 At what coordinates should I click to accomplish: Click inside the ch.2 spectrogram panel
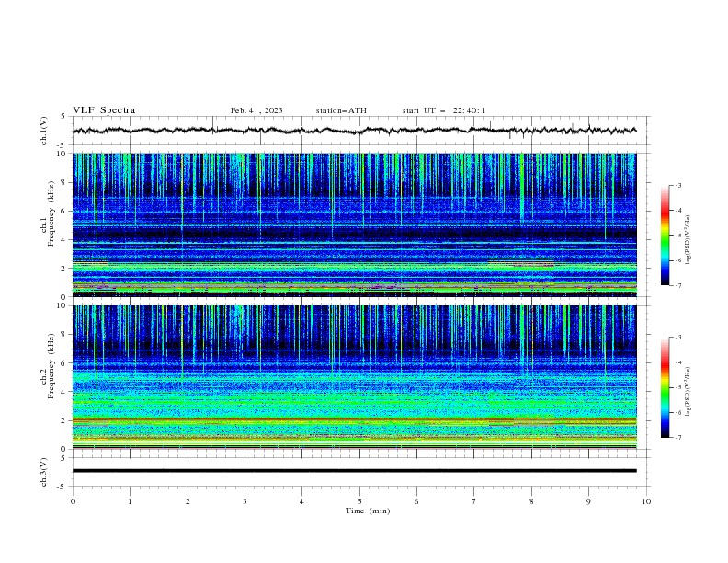354,377
